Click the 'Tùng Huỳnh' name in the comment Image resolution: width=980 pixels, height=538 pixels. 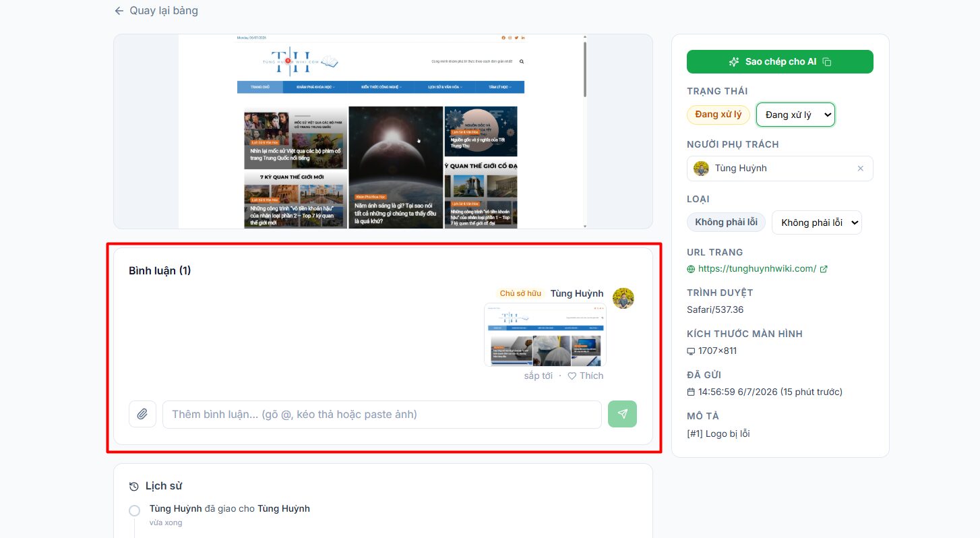pos(577,293)
